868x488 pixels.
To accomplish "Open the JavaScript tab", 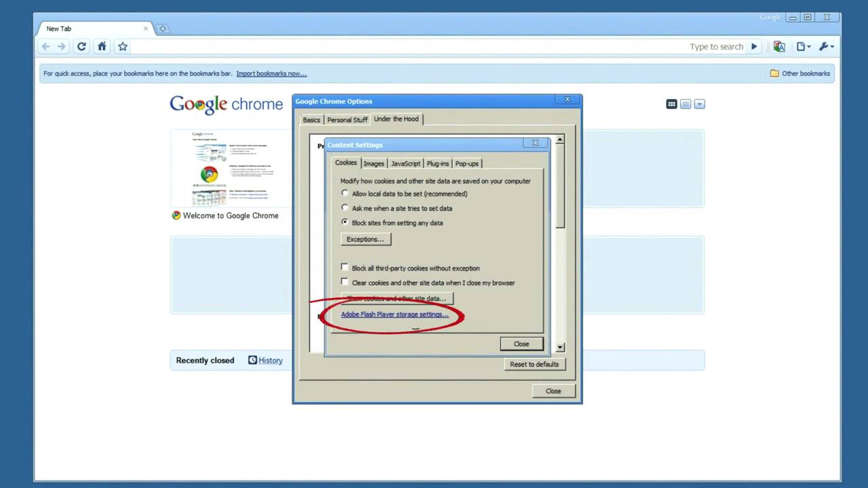I will [406, 163].
